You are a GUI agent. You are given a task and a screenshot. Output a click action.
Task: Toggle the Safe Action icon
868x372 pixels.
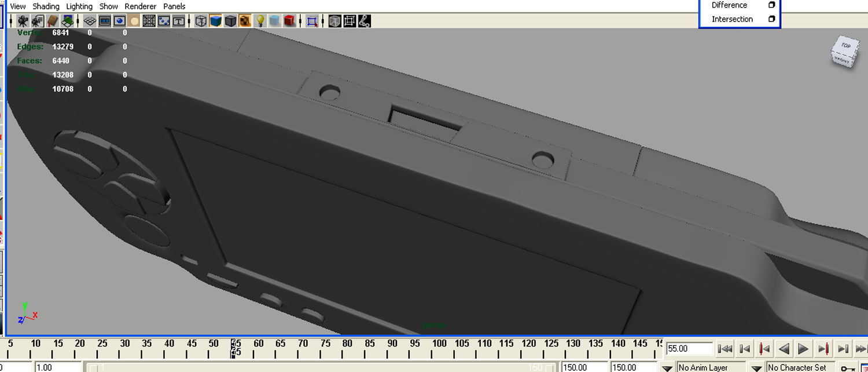(164, 21)
